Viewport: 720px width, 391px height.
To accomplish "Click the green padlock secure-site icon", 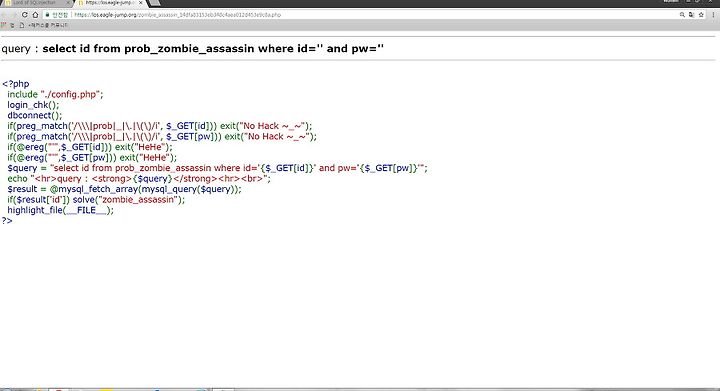I will coord(47,15).
